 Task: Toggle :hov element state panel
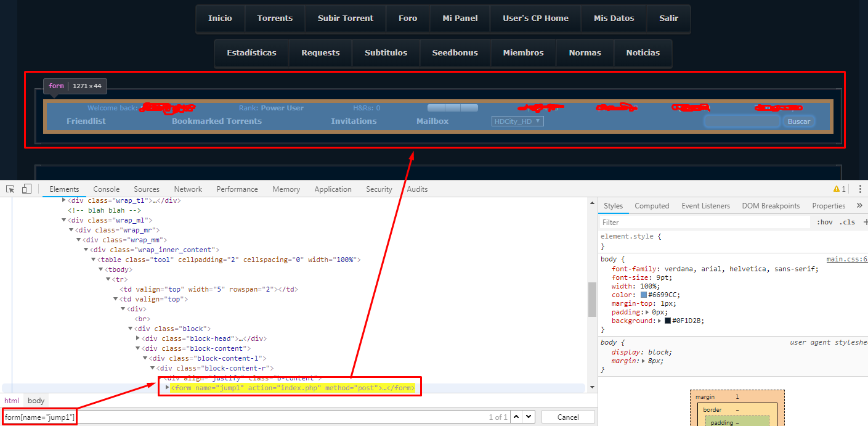[824, 222]
